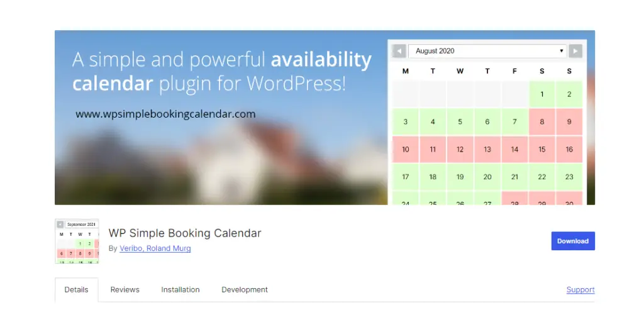Screen dimensions: 644x312
Task: Click the booked red day 10 cell
Action: pos(406,150)
